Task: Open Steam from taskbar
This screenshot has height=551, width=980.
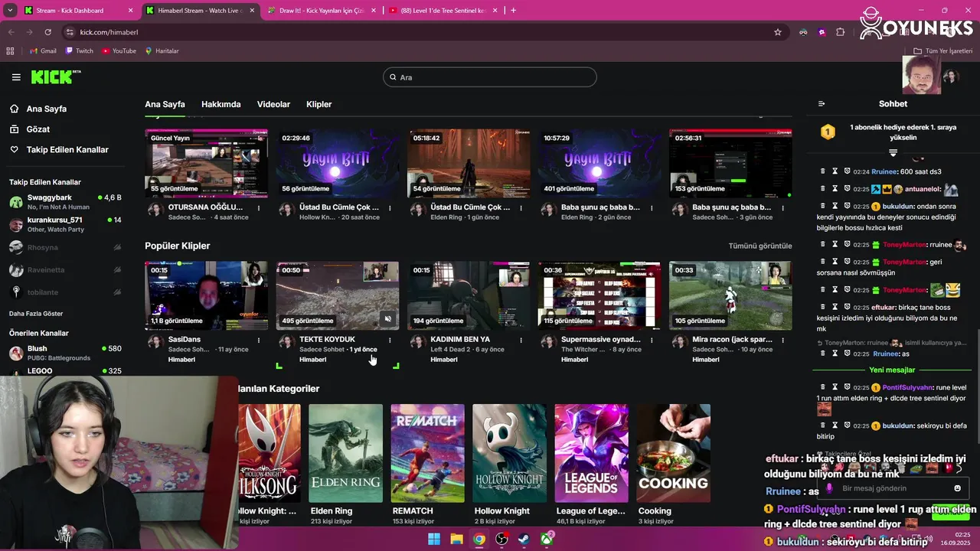Action: click(x=524, y=539)
